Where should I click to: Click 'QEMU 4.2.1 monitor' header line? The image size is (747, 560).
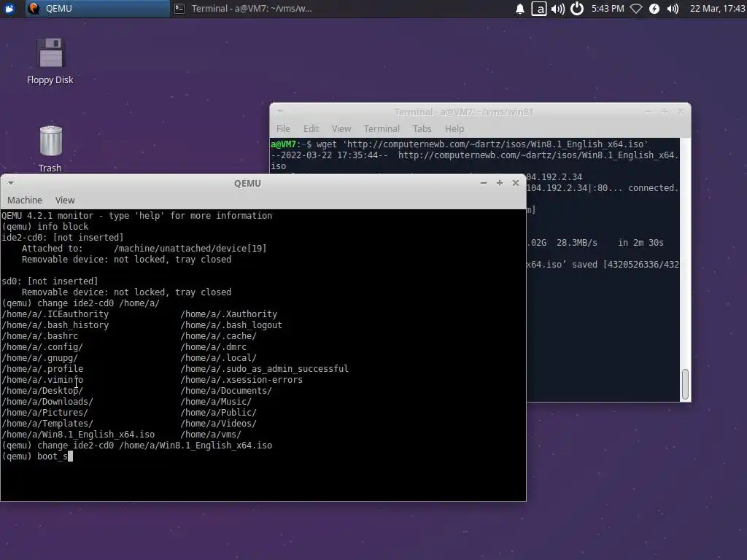[x=136, y=215]
